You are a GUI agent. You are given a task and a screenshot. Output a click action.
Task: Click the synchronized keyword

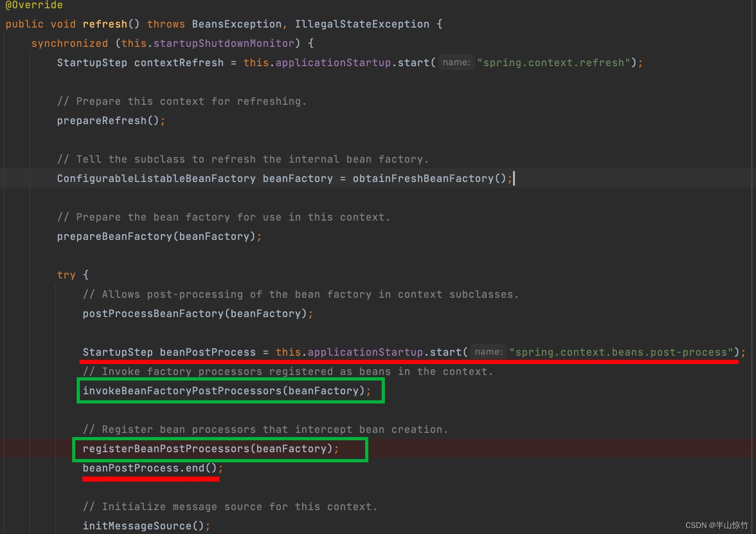(x=69, y=43)
